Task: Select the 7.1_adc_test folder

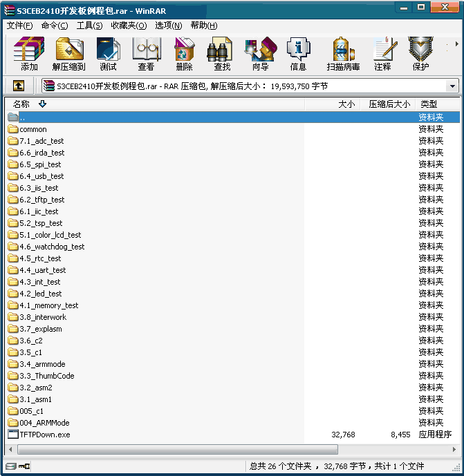Action: 36,141
